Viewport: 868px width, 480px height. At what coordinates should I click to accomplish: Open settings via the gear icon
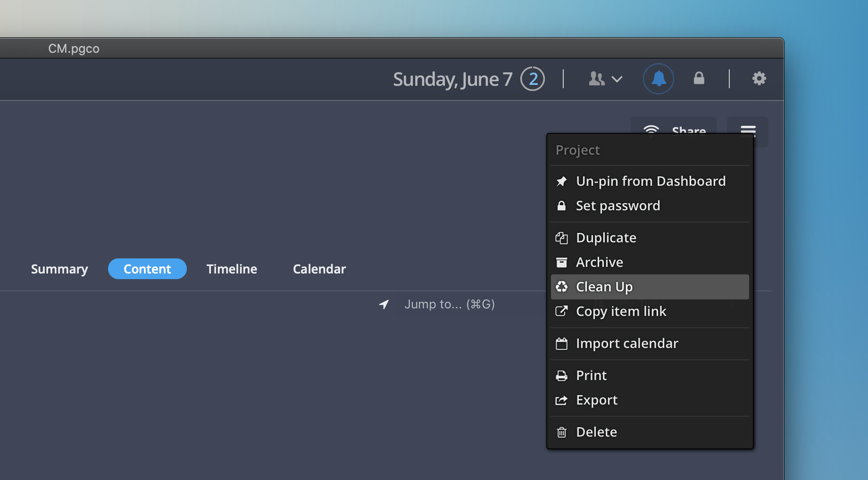point(759,78)
